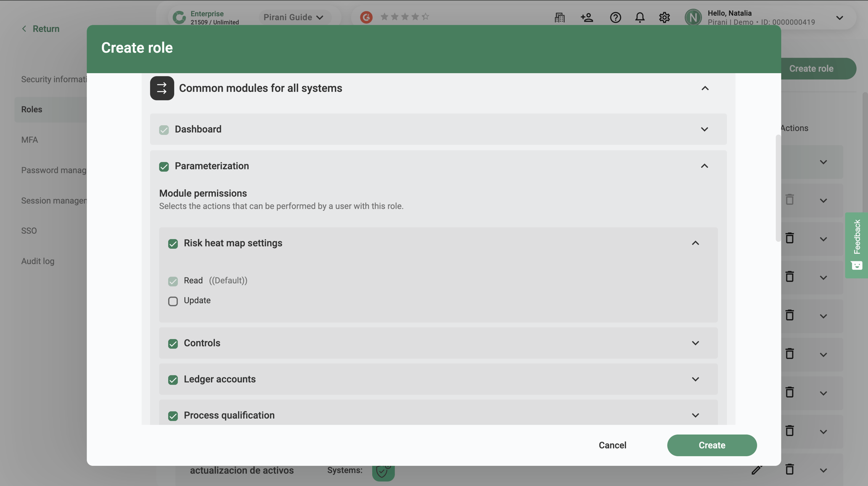
Task: Click the invite user icon
Action: [x=587, y=17]
